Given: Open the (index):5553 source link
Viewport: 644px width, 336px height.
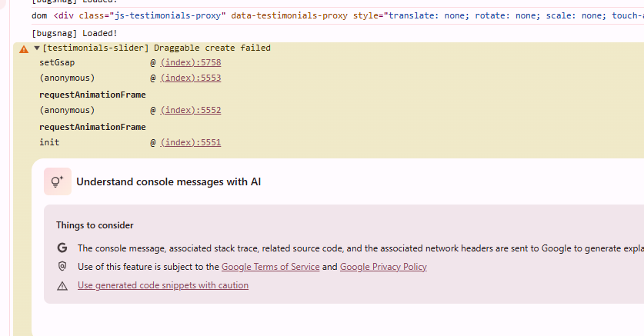Looking at the screenshot, I should pos(191,78).
